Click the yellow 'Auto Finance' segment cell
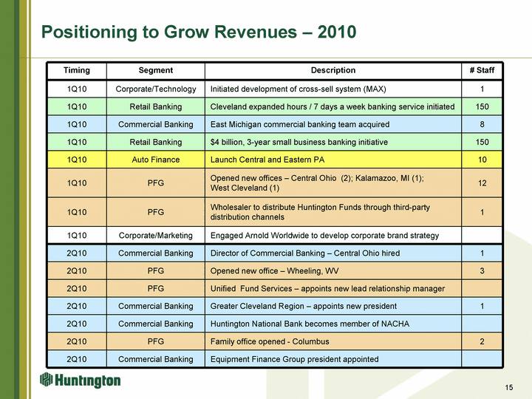Viewport: 532px width, 399px height. [x=155, y=160]
